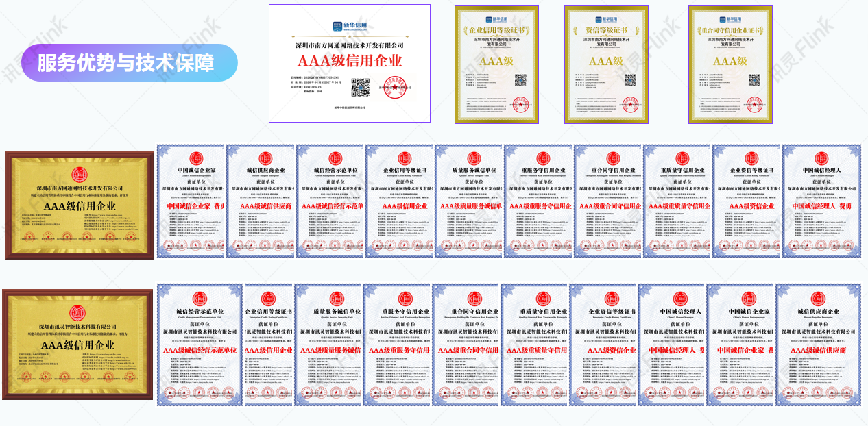Open gold-framed 资信等级证书 by 新华信用

(606, 64)
